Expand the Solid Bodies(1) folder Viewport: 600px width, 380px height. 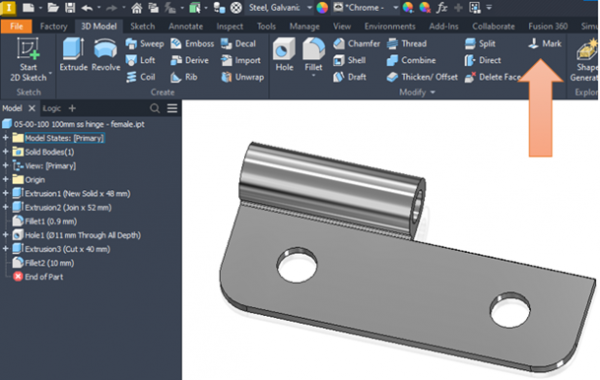pyautogui.click(x=5, y=152)
